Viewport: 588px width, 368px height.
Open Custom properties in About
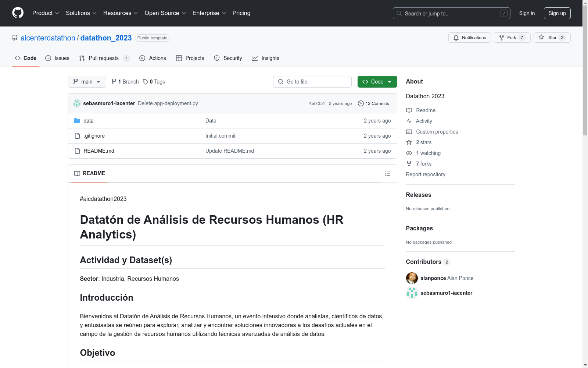coord(432,132)
